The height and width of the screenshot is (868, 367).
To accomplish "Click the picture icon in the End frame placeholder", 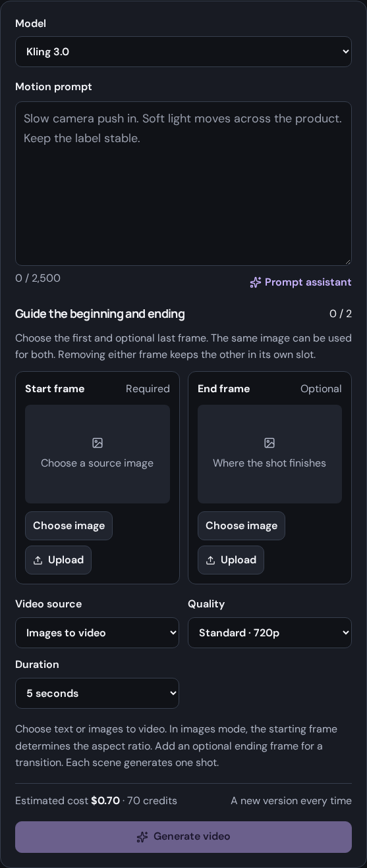I will pyautogui.click(x=269, y=443).
